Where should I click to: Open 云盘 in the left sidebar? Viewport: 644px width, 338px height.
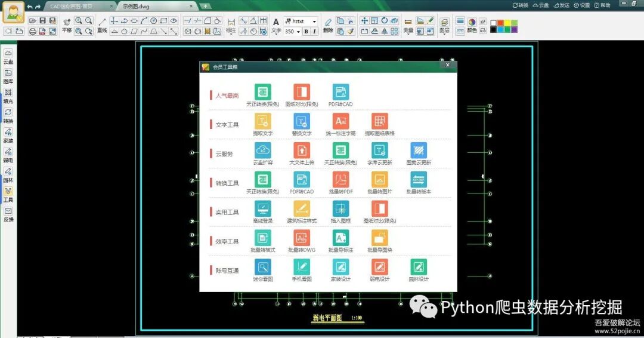point(8,56)
